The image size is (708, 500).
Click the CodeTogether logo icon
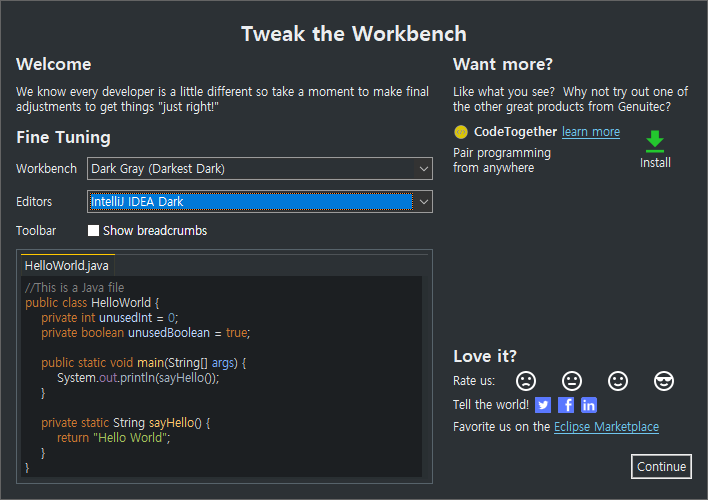click(461, 132)
